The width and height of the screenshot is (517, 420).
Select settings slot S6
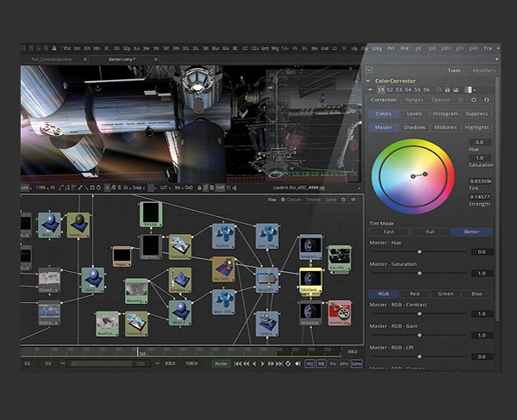(x=427, y=90)
